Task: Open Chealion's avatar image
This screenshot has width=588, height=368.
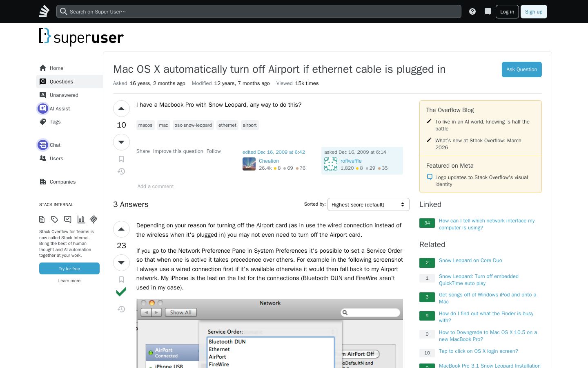Action: tap(249, 164)
